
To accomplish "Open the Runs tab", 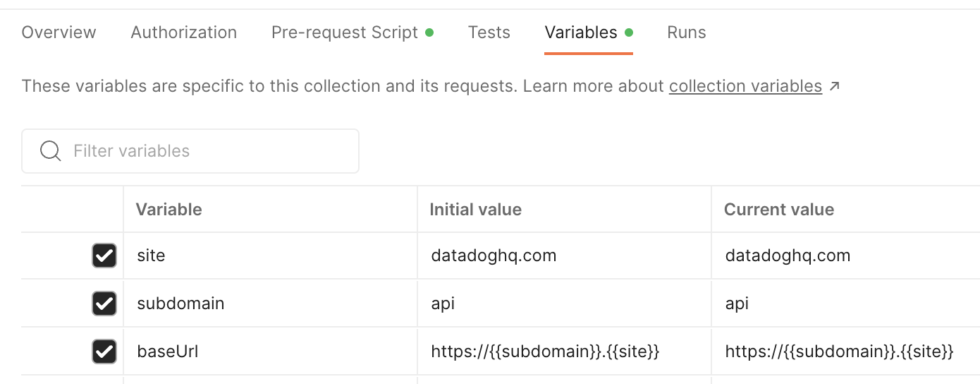I will pos(687,32).
